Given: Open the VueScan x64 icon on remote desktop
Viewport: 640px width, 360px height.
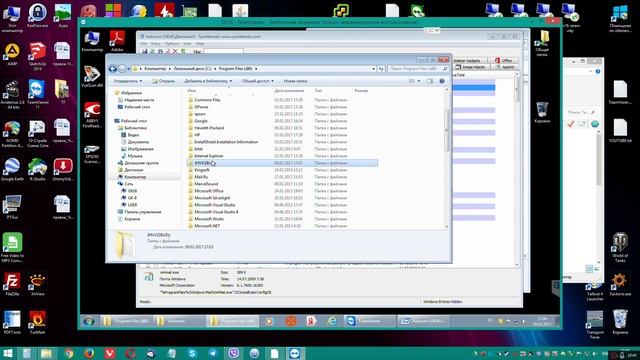Looking at the screenshot, I should tap(92, 76).
